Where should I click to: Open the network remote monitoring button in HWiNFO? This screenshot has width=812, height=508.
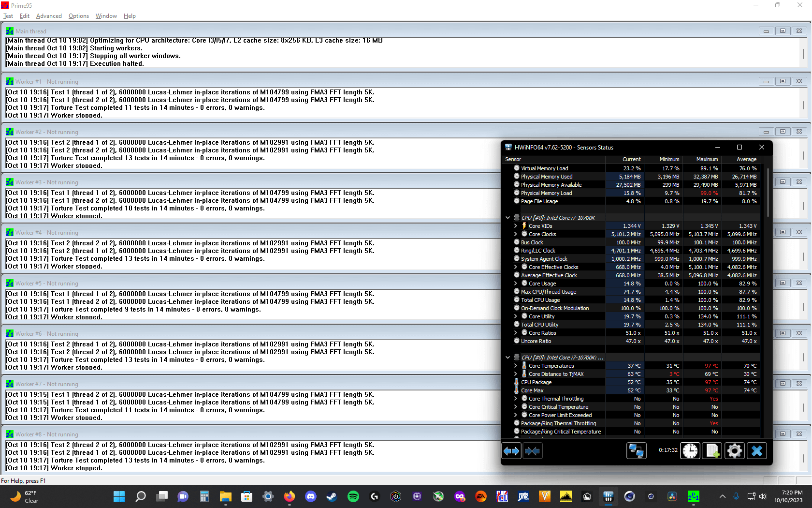coord(636,451)
